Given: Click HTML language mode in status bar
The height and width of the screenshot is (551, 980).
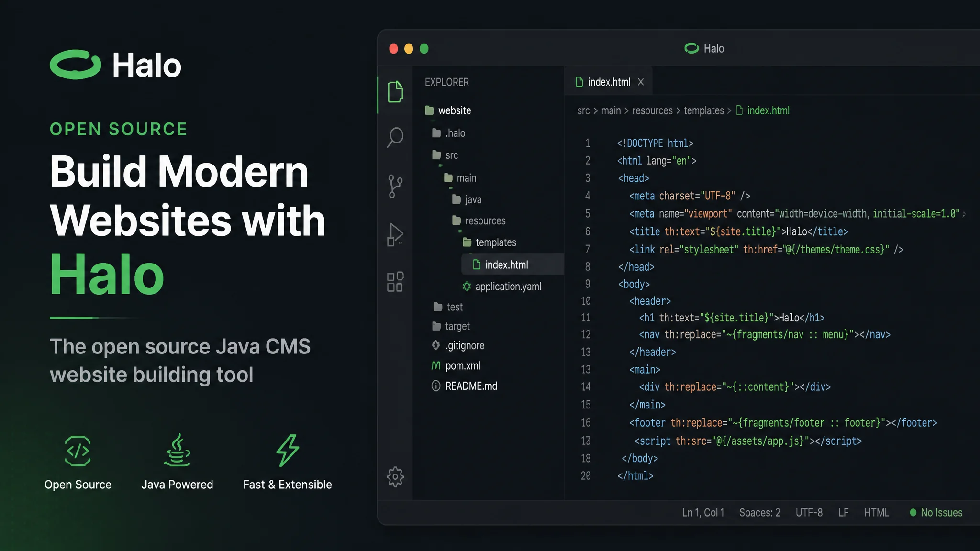Looking at the screenshot, I should (x=877, y=512).
